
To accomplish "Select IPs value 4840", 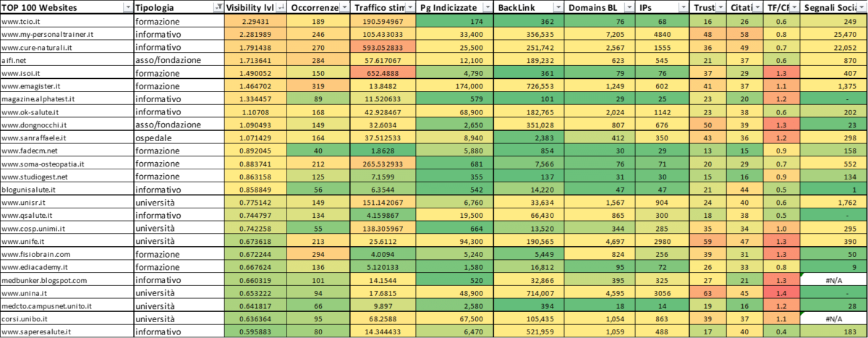I will pyautogui.click(x=663, y=34).
